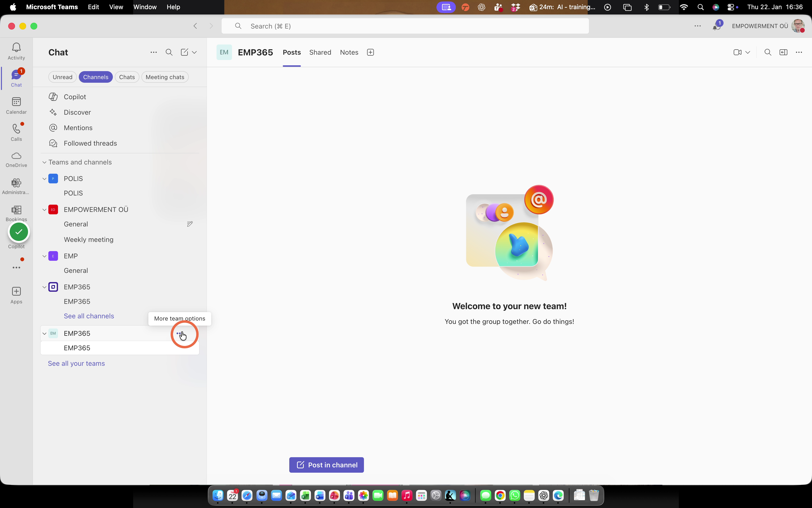Open Bookings in the app rail
This screenshot has width=812, height=508.
[16, 213]
